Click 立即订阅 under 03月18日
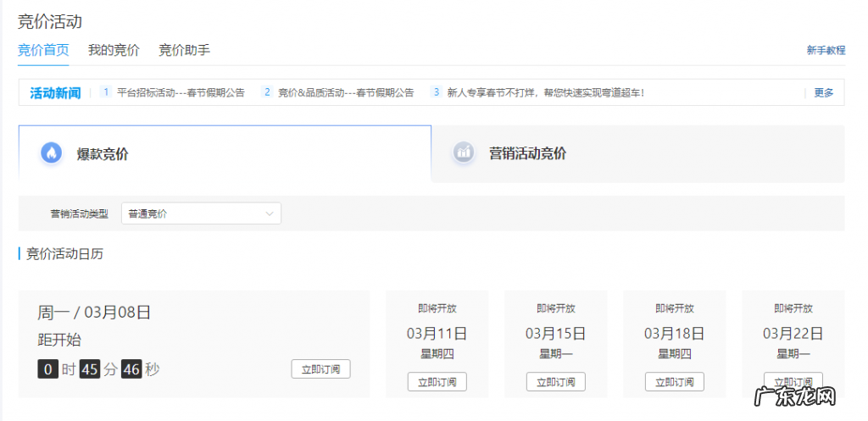868x421 pixels. pos(674,382)
